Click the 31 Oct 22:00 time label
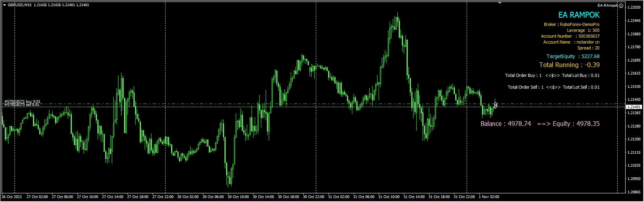This screenshot has width=644, height=202. click(x=464, y=197)
